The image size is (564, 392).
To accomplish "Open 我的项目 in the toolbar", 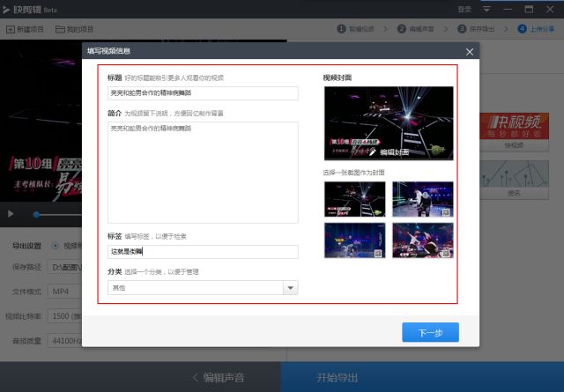I will pos(74,29).
